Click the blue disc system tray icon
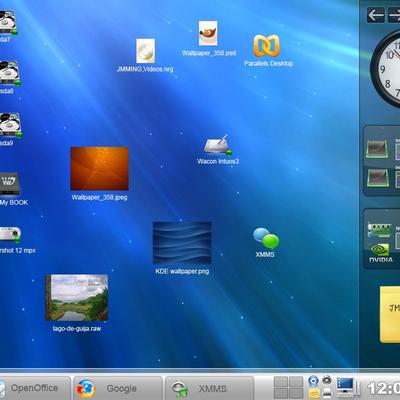Image resolution: width=400 pixels, height=400 pixels. click(313, 381)
